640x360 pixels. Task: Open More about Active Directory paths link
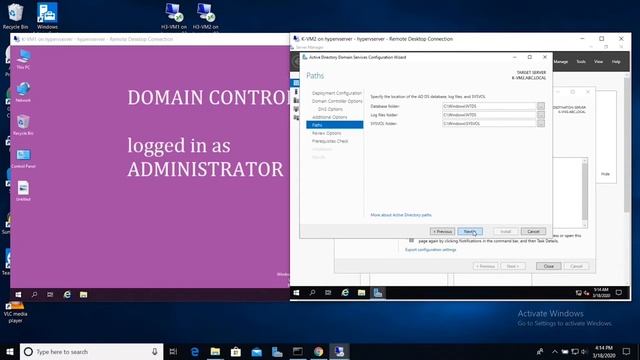[401, 215]
